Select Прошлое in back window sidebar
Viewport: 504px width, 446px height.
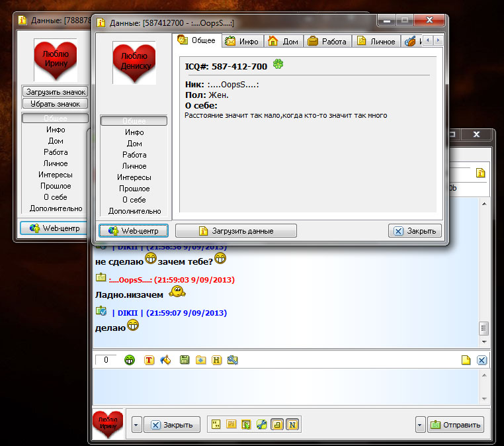pos(56,186)
